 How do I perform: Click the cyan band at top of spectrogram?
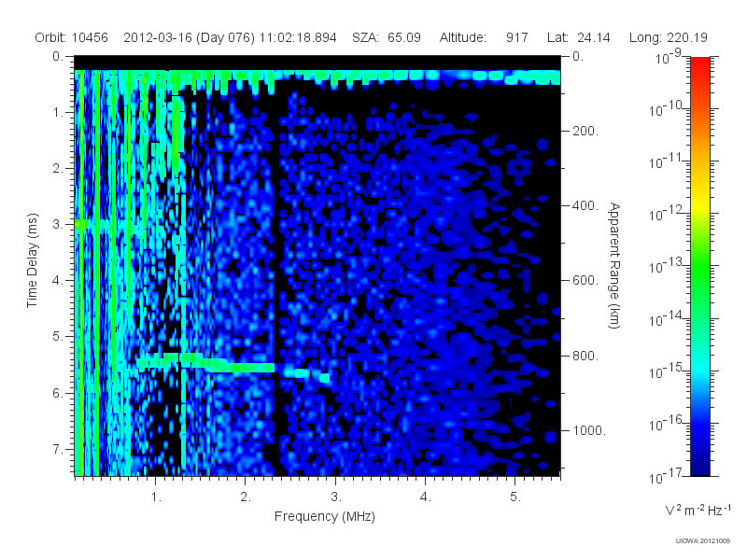317,77
